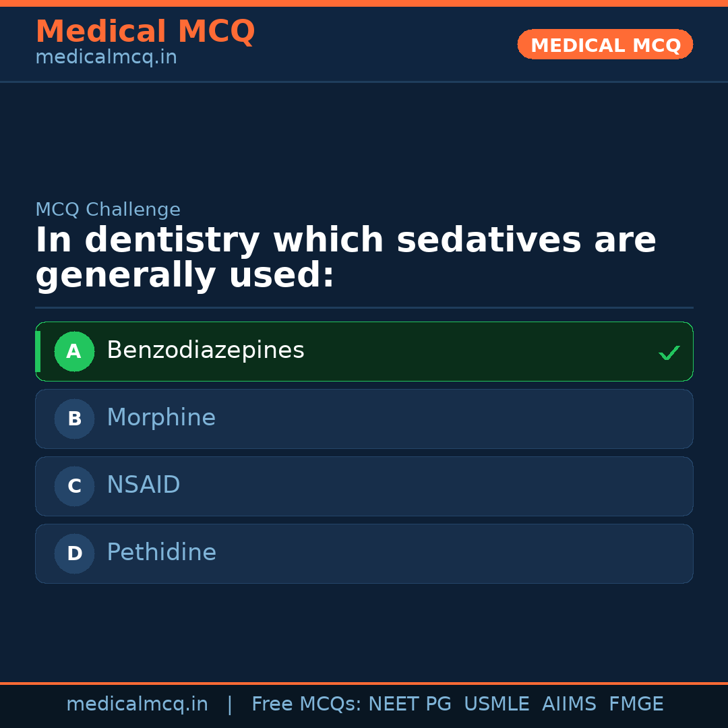Image resolution: width=728 pixels, height=728 pixels.
Task: Open medicalmcq.in link in the footer
Action: tap(137, 704)
